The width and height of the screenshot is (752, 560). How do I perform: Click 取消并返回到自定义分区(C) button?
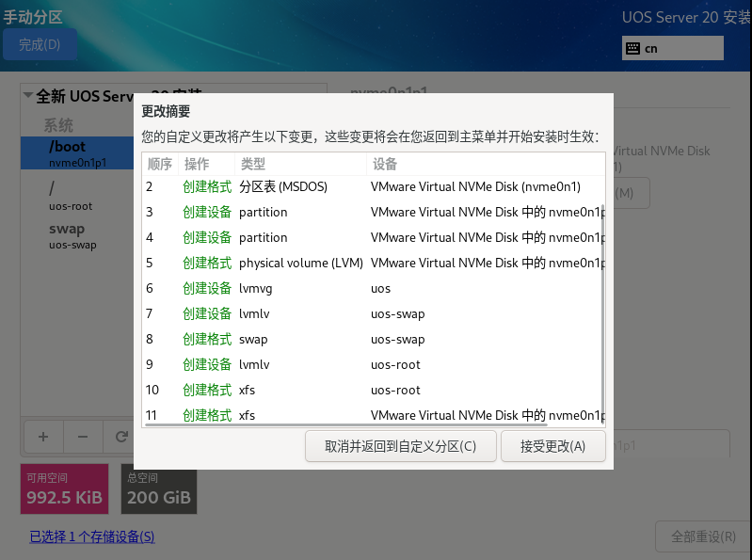point(400,446)
